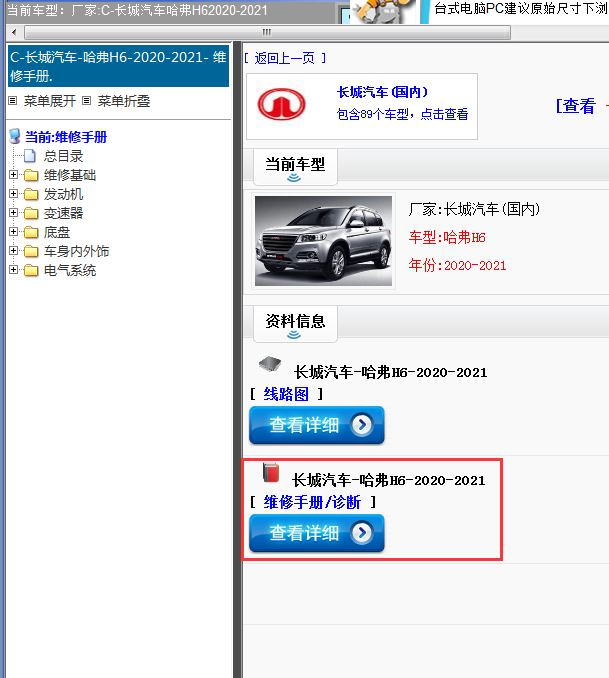The width and height of the screenshot is (609, 678).
Task: Click 菜单展开 to expand all menus
Action: [50, 101]
